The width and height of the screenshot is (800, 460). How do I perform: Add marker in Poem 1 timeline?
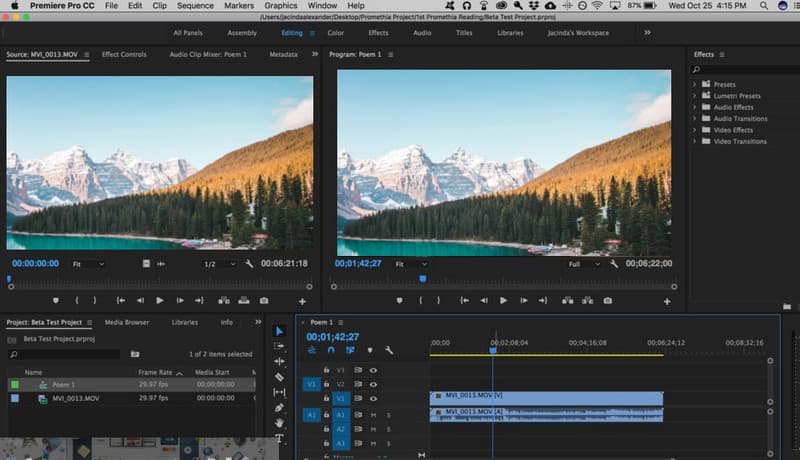[x=370, y=350]
